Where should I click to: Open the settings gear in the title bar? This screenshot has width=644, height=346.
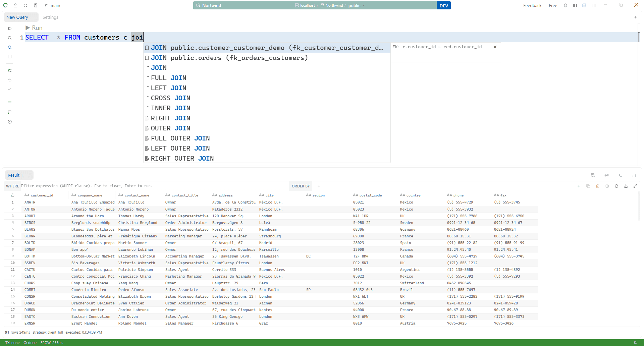566,5
